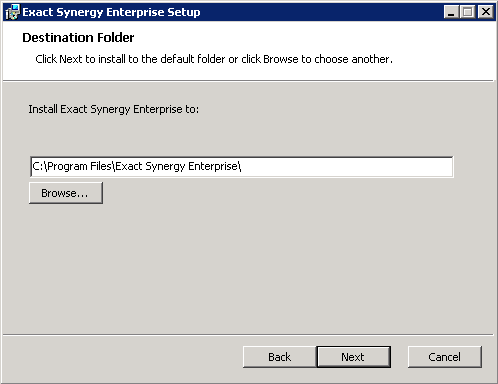Go to the previous step with Back
This screenshot has height=384, width=498.
[x=280, y=357]
